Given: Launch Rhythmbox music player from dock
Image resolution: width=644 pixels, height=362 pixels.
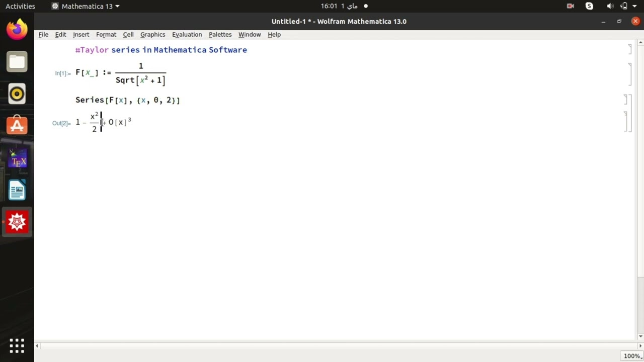Looking at the screenshot, I should tap(17, 94).
